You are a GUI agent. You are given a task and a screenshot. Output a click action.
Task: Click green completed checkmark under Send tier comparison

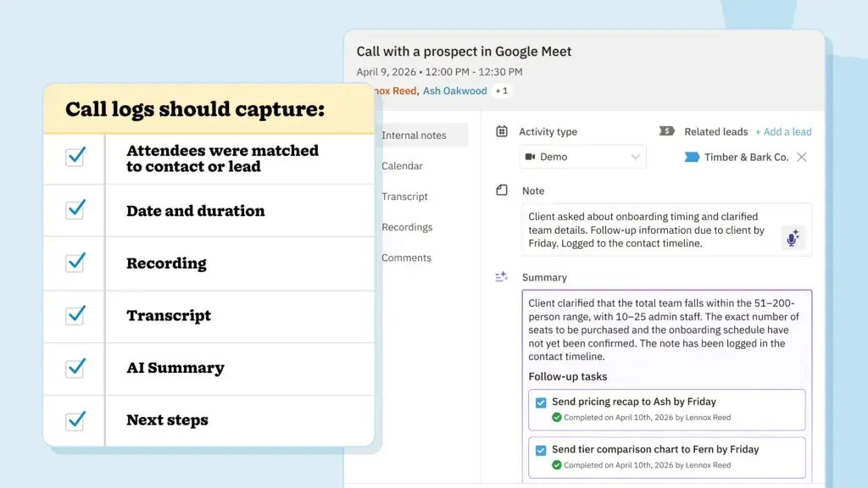(556, 465)
